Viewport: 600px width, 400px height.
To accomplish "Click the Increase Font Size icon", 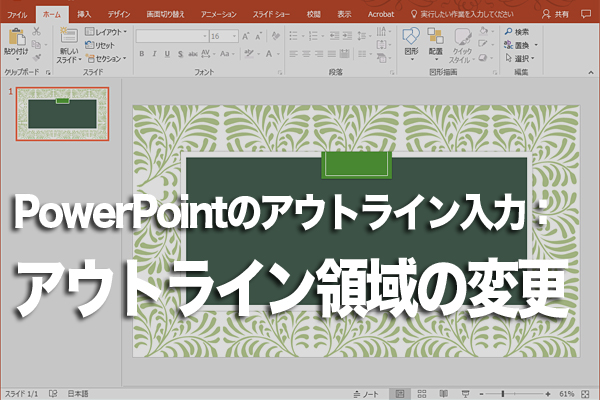I will [246, 36].
